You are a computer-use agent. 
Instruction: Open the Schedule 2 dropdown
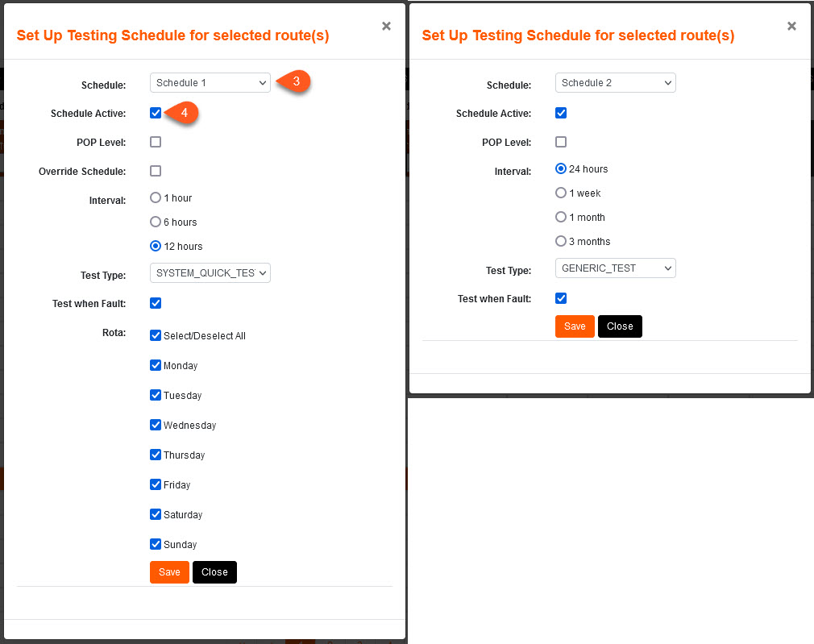(615, 82)
